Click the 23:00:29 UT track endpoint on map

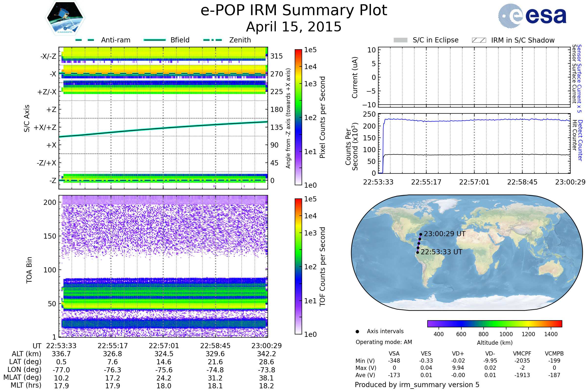tap(421, 234)
